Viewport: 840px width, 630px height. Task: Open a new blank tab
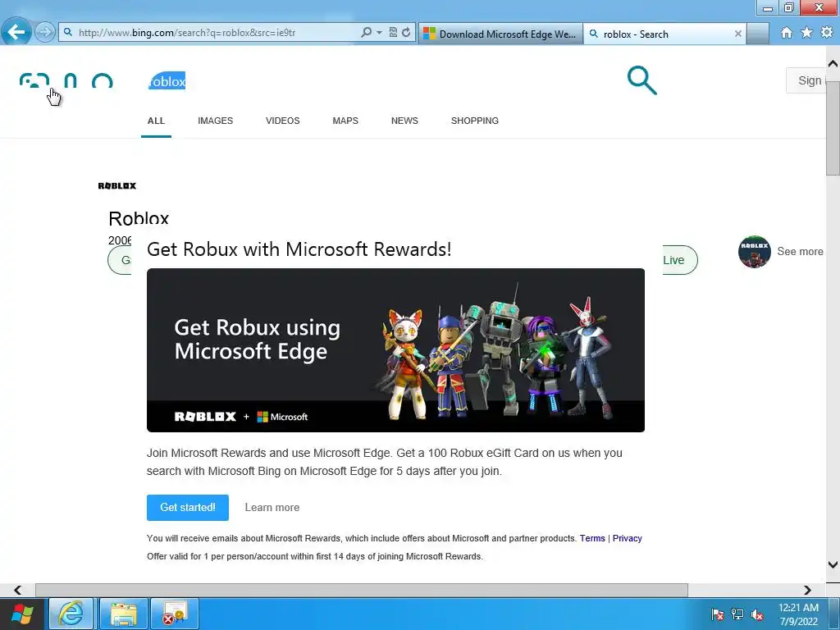pos(757,34)
